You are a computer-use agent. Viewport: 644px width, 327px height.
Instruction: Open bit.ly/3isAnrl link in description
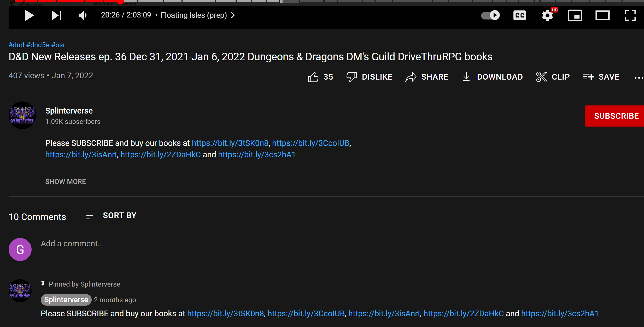(x=81, y=155)
